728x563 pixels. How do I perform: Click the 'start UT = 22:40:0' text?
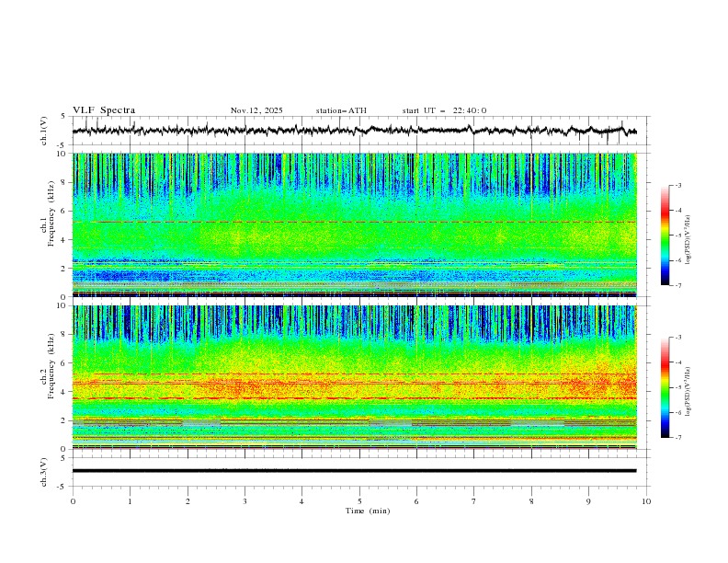[x=444, y=110]
